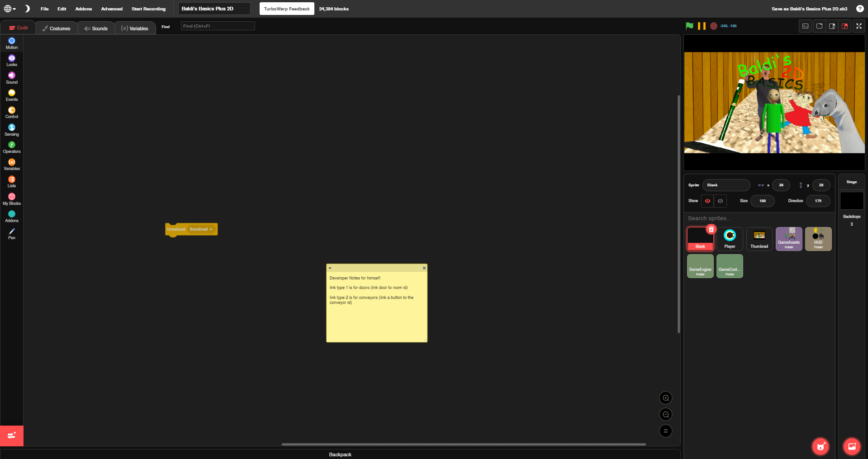Open the Motion blocks category
Image resolution: width=868 pixels, height=459 pixels.
11,43
